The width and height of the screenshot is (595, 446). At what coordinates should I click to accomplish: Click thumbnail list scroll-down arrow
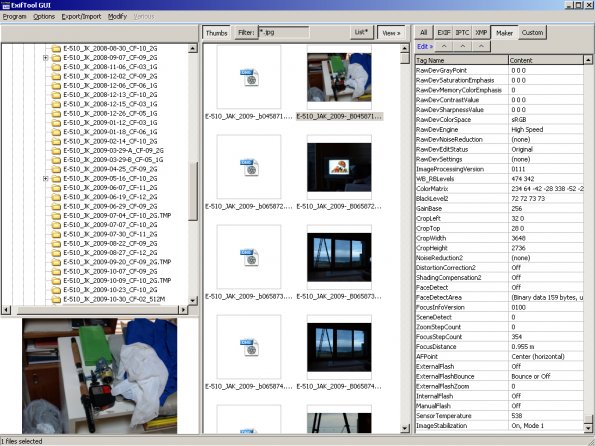point(405,429)
